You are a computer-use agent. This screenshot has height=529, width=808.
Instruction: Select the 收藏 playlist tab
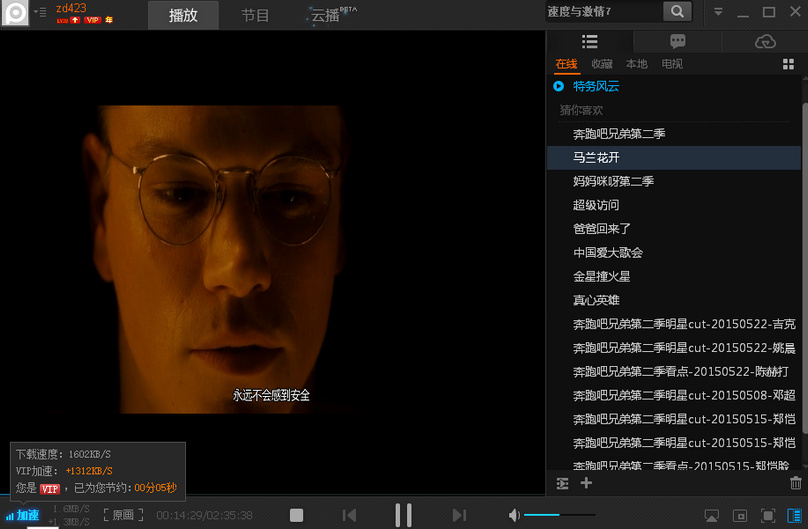602,64
